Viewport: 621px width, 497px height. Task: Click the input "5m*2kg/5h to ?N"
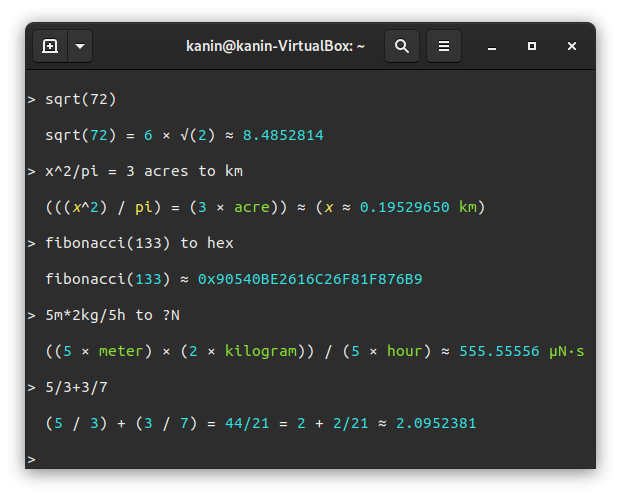pos(112,315)
